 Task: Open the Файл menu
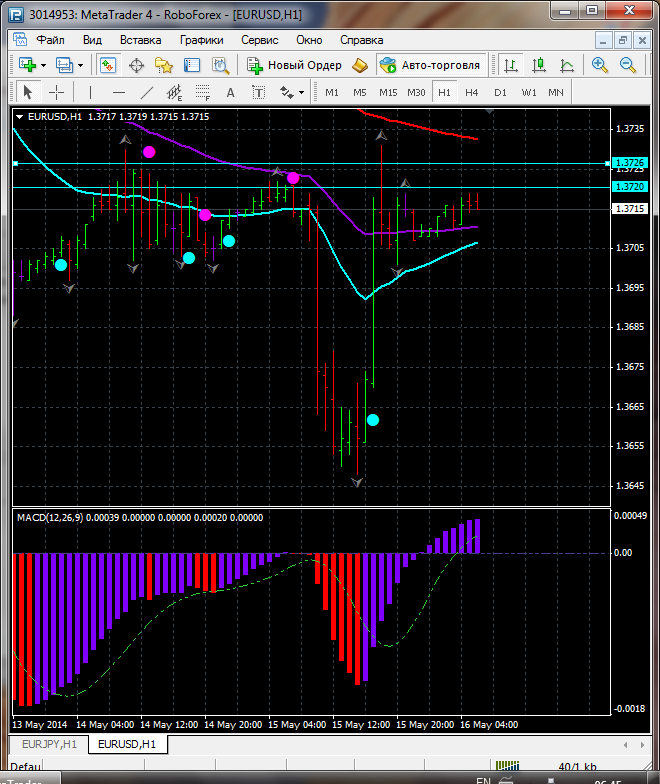(x=50, y=40)
